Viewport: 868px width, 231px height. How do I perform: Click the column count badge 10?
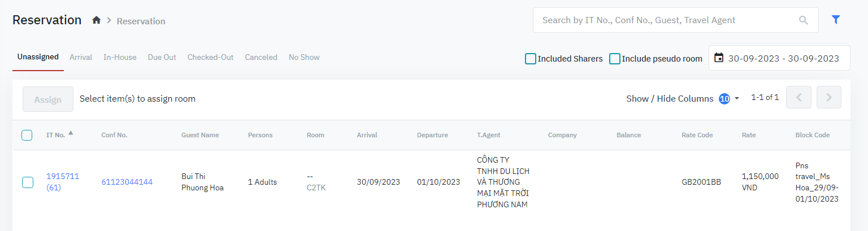(x=724, y=99)
